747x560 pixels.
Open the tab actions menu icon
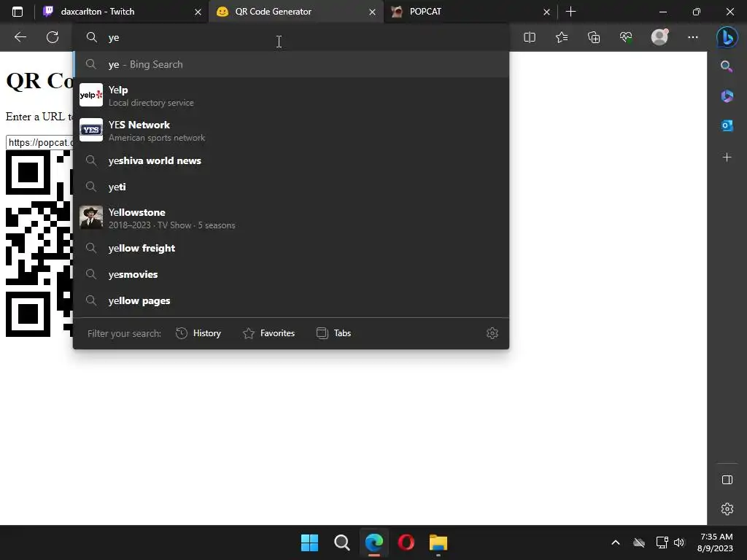click(x=18, y=12)
